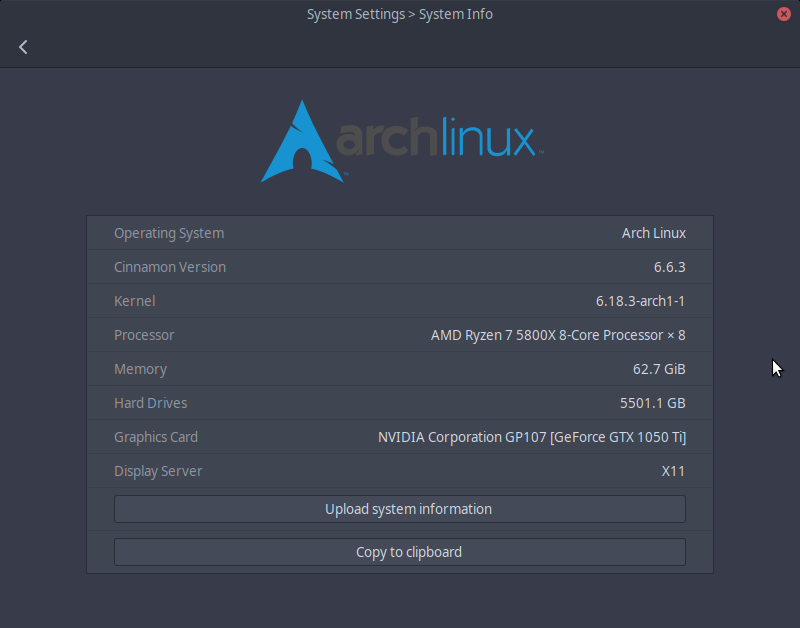This screenshot has height=628, width=800.
Task: Select the Graphics Card label
Action: 156,437
